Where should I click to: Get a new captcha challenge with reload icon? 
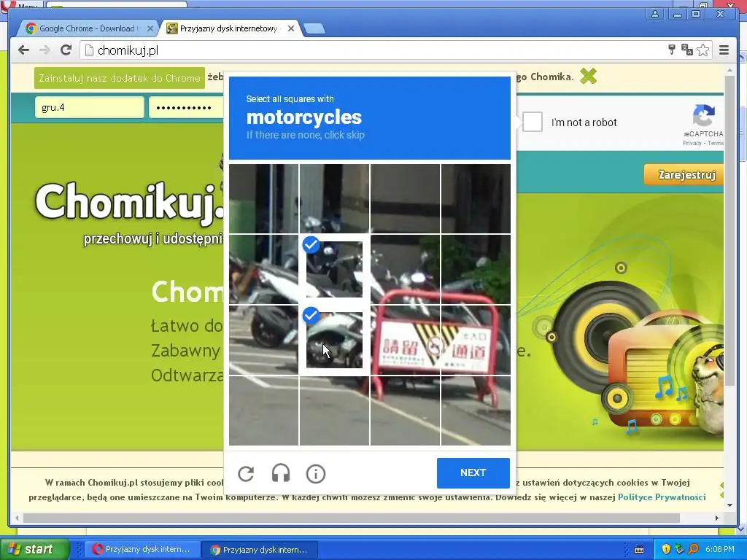pos(246,473)
